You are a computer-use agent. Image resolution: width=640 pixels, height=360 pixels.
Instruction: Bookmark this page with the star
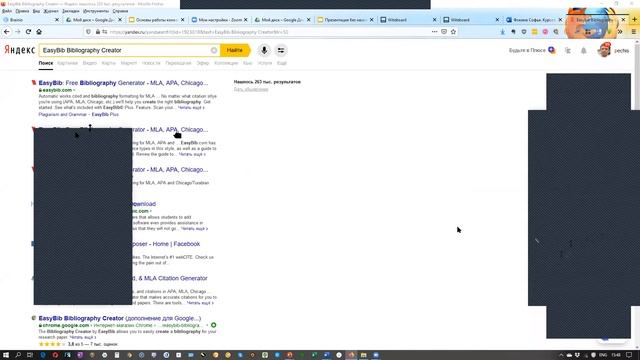point(453,31)
